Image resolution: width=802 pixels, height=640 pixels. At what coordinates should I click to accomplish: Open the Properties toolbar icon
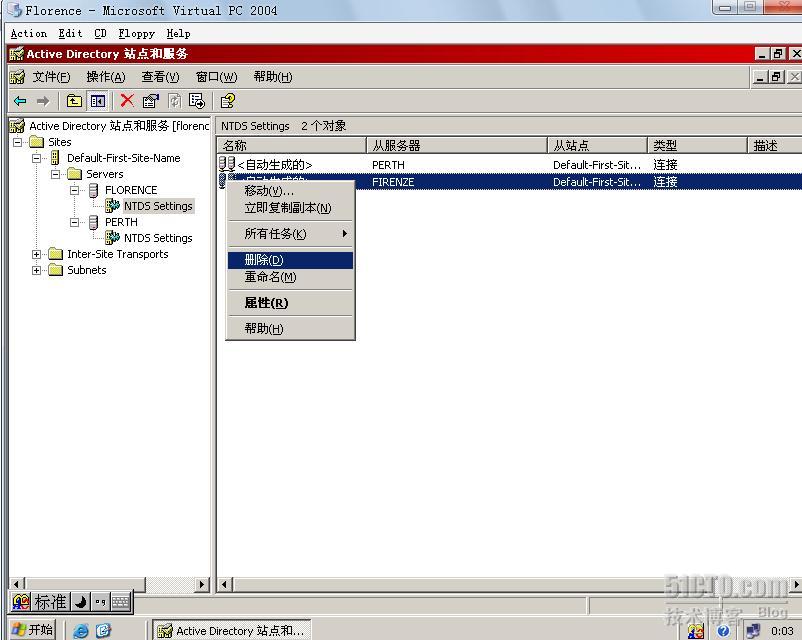pos(150,101)
